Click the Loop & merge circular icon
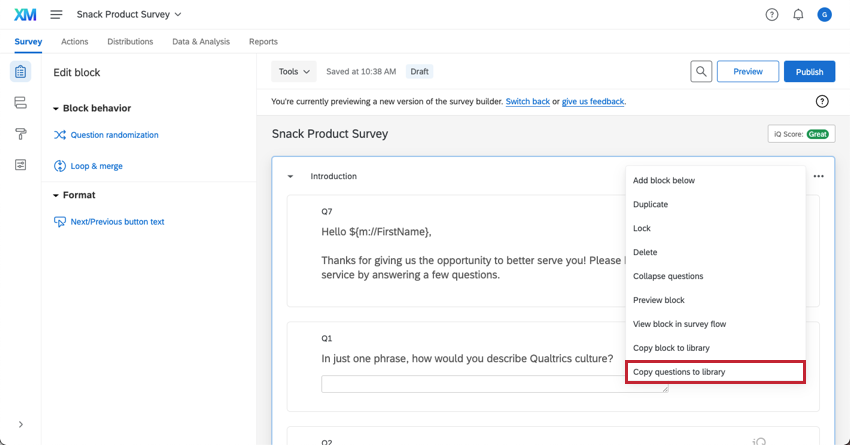The image size is (850, 445). [x=60, y=166]
